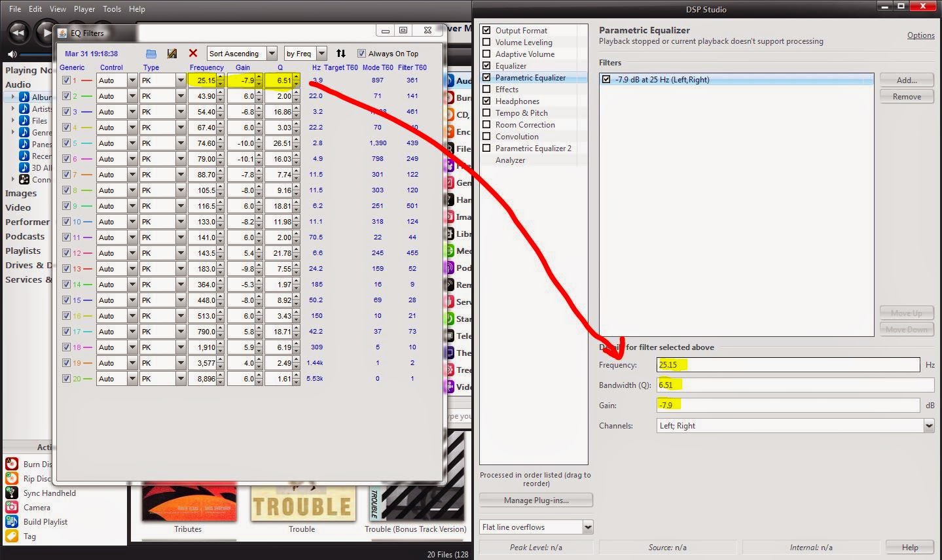The width and height of the screenshot is (942, 560).
Task: Click the Gain field showing -7.9
Action: pos(788,405)
